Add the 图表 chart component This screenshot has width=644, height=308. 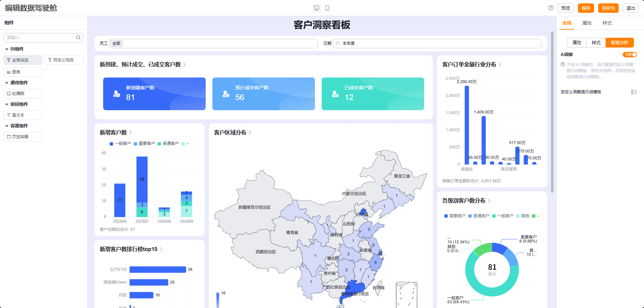[x=23, y=72]
